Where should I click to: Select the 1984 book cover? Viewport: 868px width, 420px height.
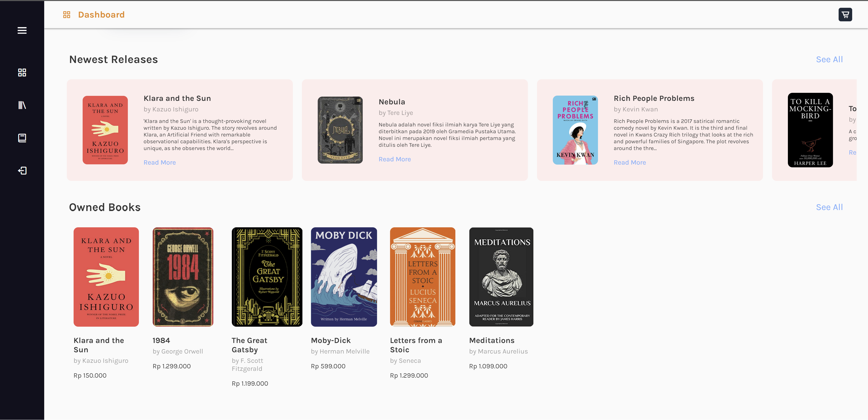point(183,277)
